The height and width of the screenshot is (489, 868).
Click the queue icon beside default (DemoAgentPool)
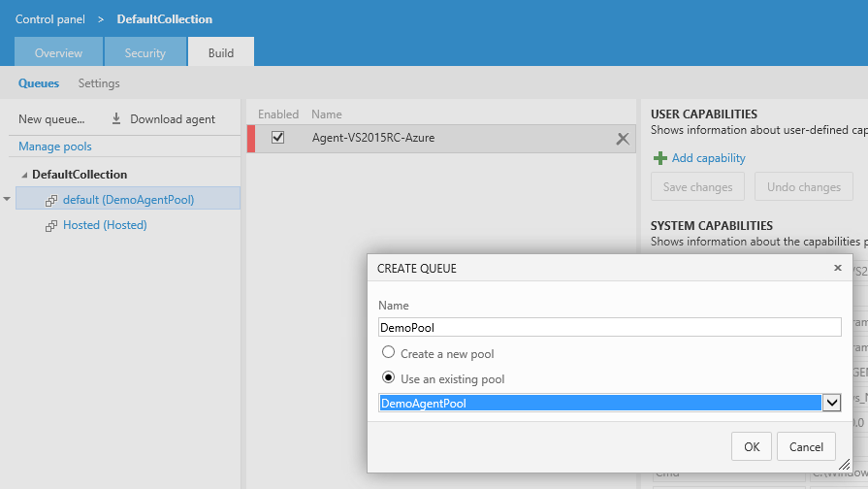[x=51, y=201]
